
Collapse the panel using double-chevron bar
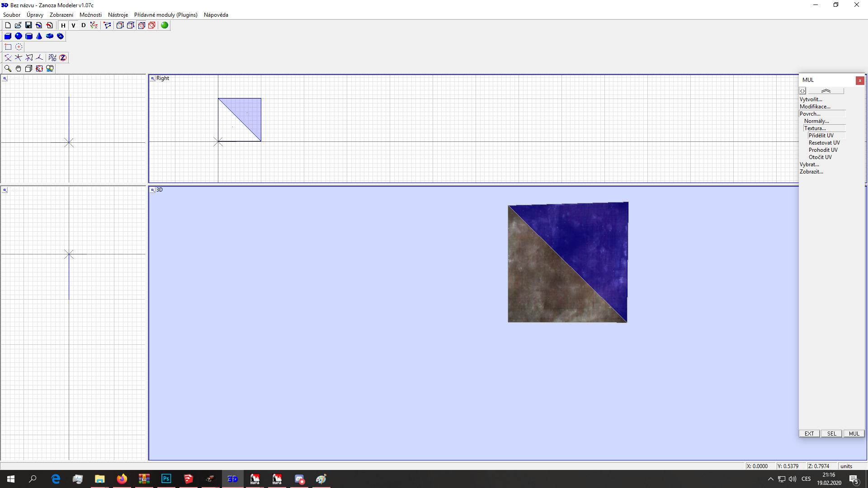click(826, 91)
